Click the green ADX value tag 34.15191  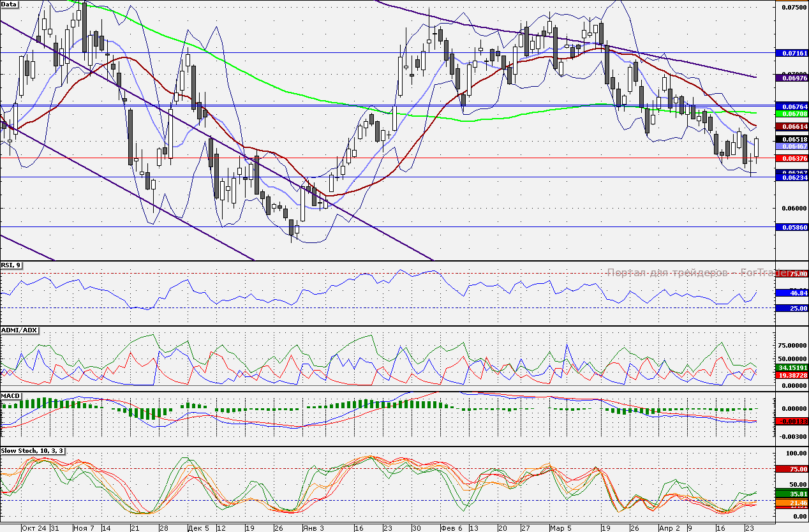tap(791, 368)
